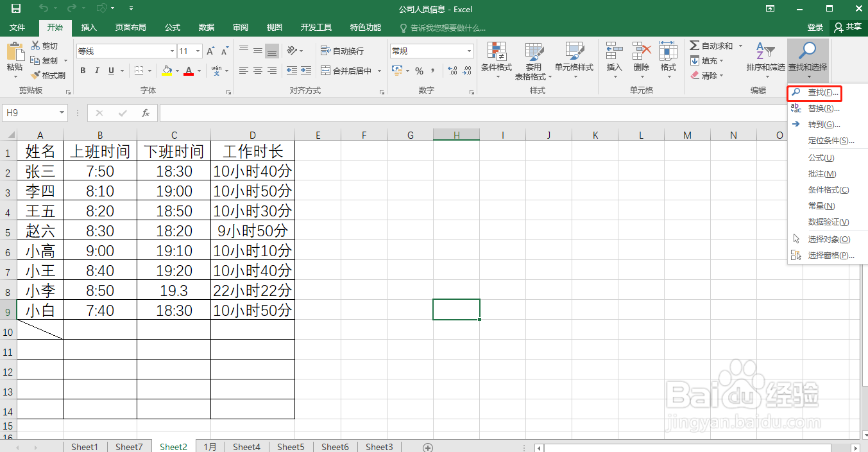
Task: Switch to the Sheet5 worksheet tab
Action: (x=290, y=446)
